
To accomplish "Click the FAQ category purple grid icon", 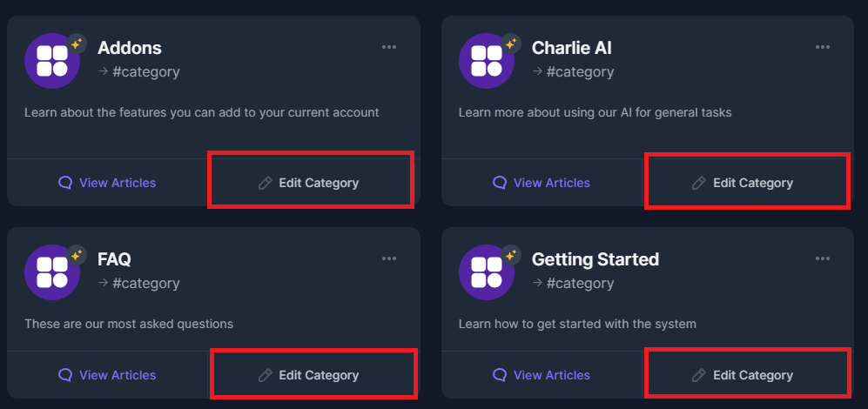I will 52,272.
